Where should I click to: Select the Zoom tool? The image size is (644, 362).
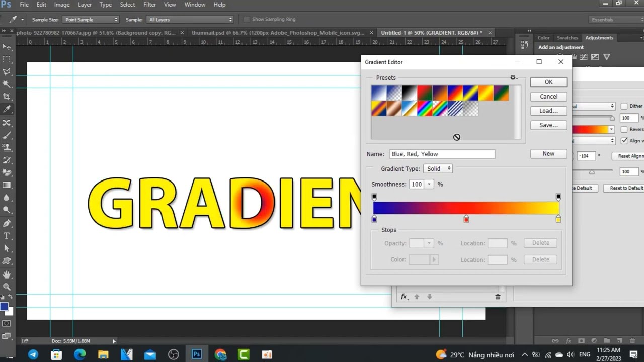tap(7, 287)
